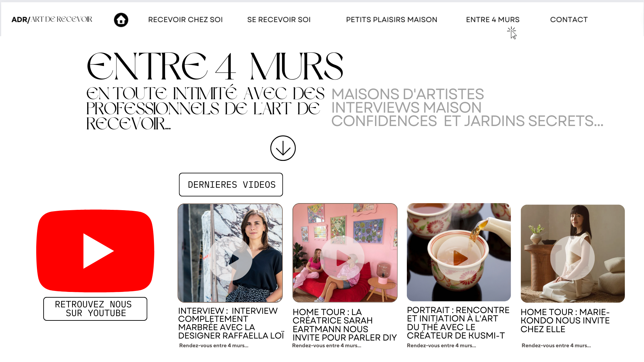Image resolution: width=644 pixels, height=362 pixels.
Task: Go to Petits Plaisirs Maison section
Action: pos(391,20)
